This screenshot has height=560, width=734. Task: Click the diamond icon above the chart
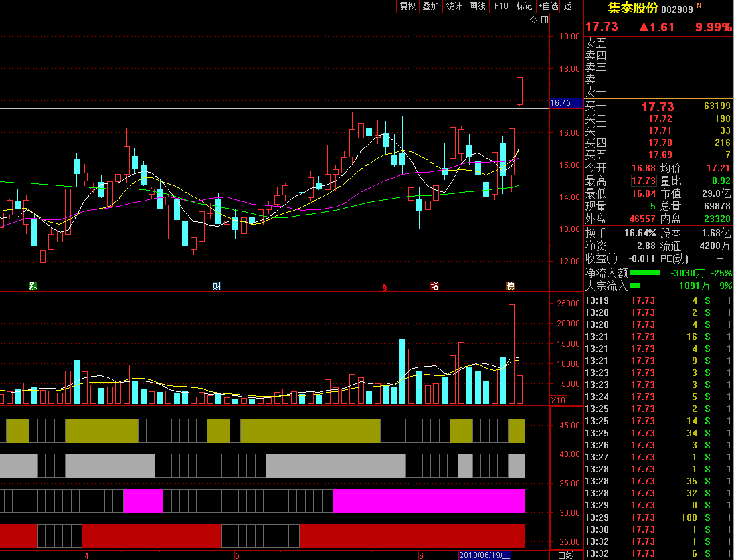pos(533,19)
